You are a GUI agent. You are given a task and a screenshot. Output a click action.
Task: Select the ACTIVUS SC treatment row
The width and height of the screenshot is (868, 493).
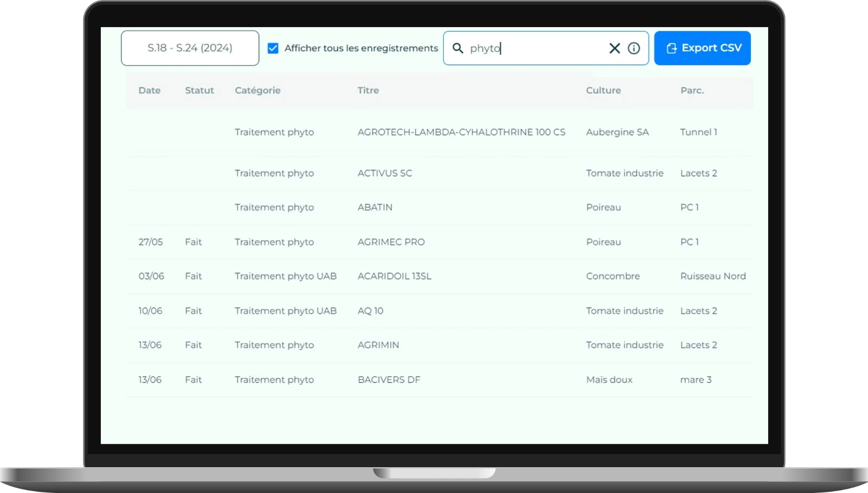385,173
